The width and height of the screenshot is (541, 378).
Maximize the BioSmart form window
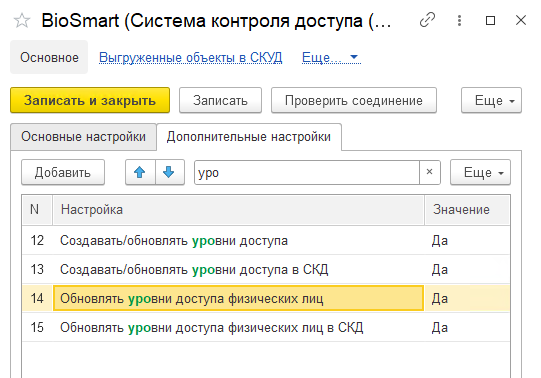(x=490, y=20)
